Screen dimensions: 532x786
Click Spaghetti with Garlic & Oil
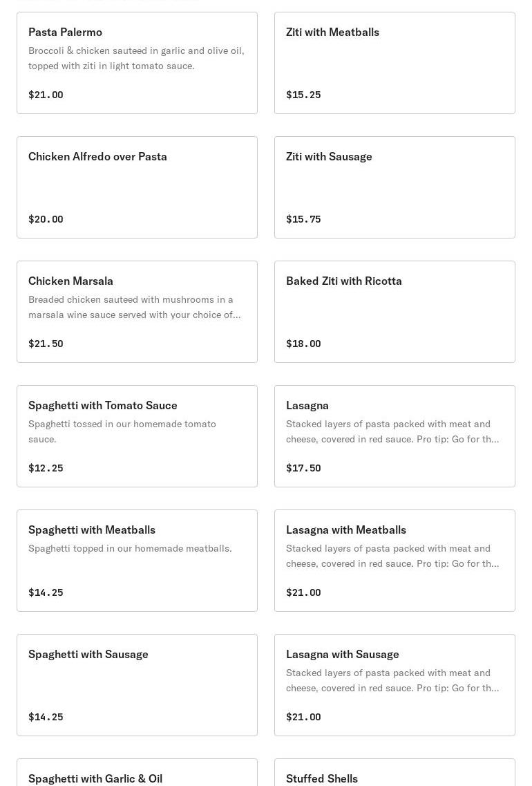click(x=95, y=778)
